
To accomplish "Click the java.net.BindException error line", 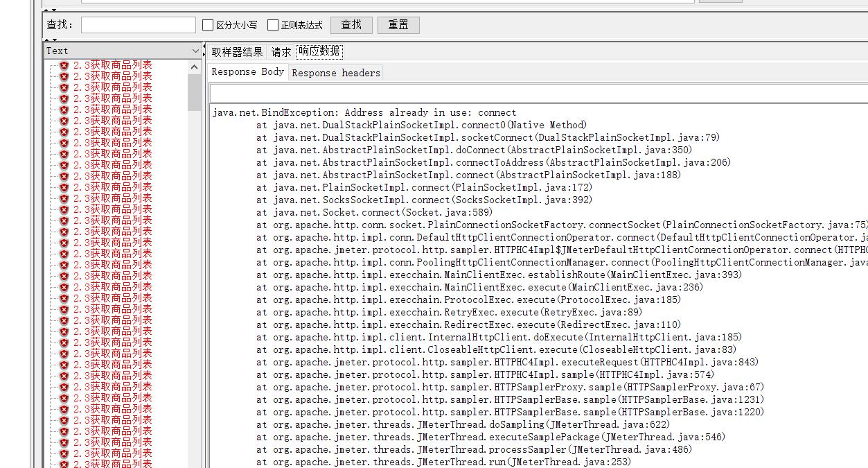I will [364, 112].
